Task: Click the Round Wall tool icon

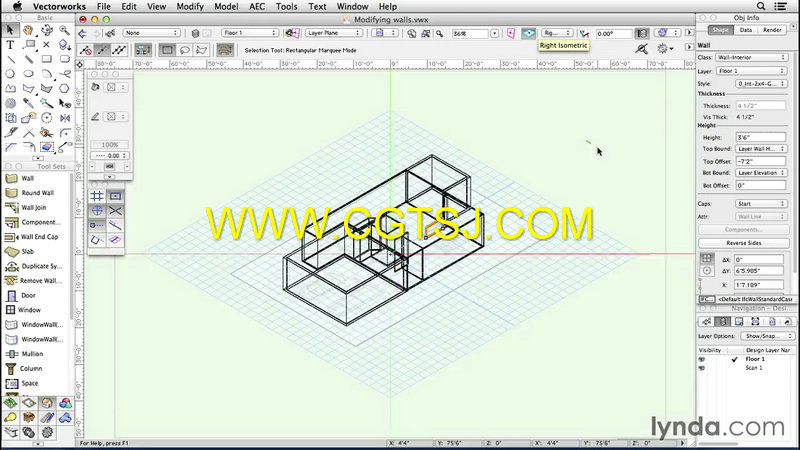Action: [11, 193]
